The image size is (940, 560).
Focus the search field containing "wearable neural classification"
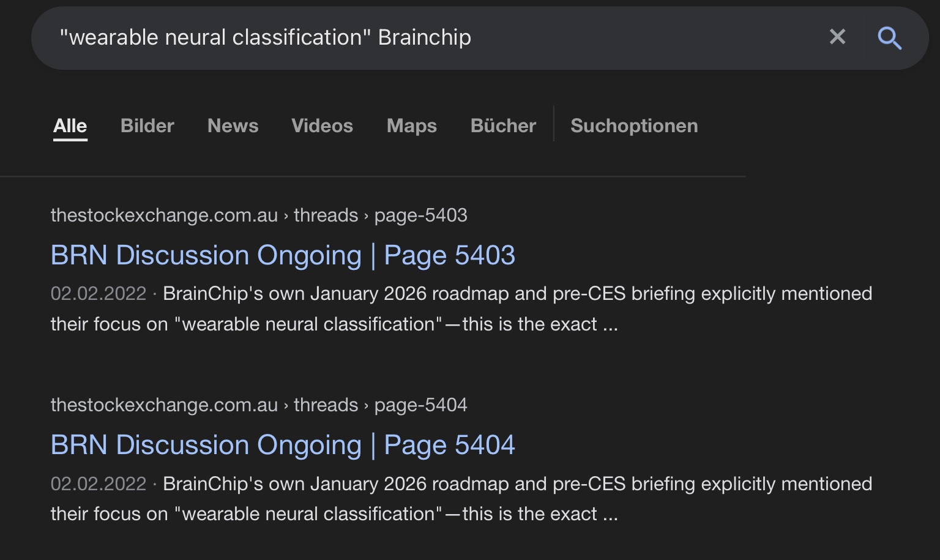[428, 37]
